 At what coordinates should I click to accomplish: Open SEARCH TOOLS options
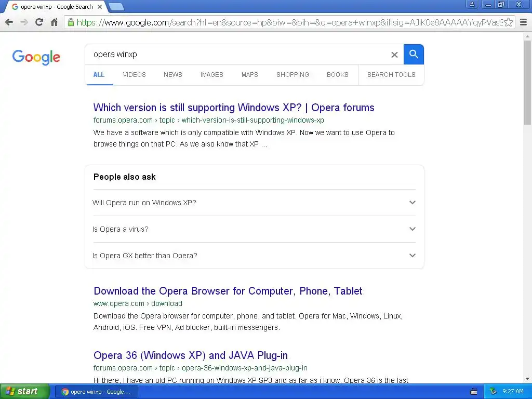coord(391,75)
